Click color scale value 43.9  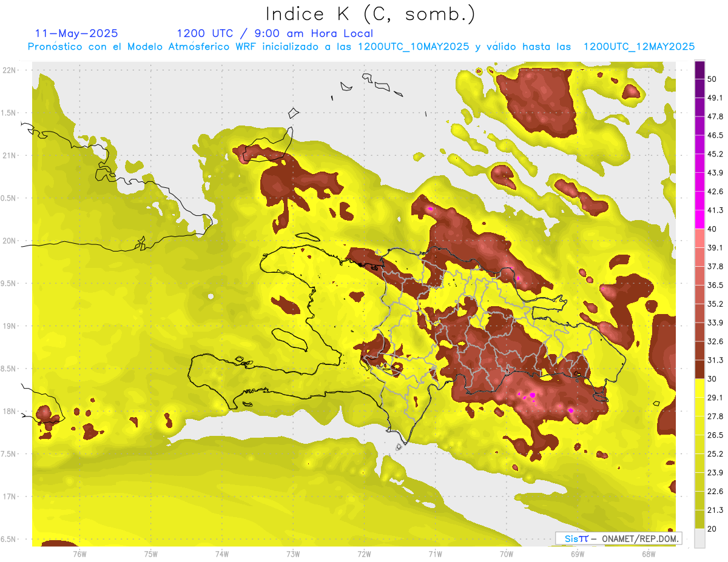click(715, 173)
